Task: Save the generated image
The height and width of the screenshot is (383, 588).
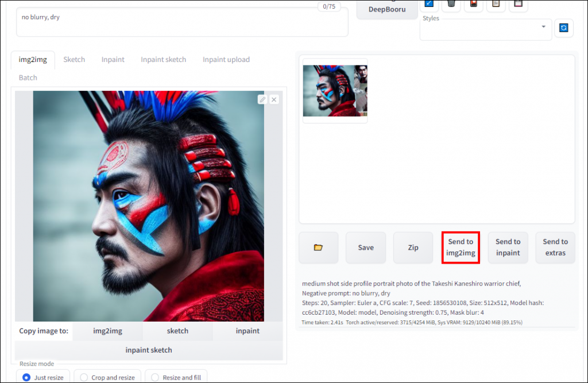Action: click(x=366, y=247)
